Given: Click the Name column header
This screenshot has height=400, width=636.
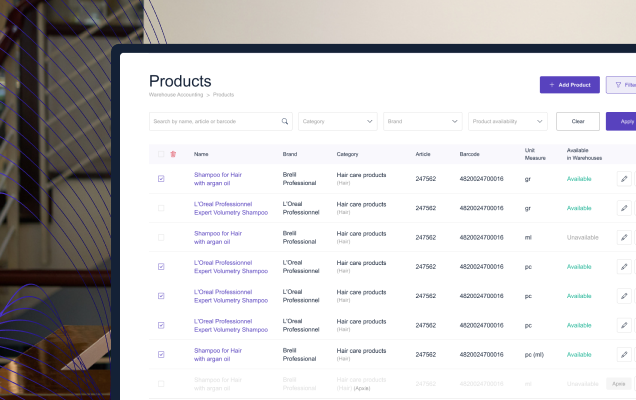Looking at the screenshot, I should click(x=201, y=154).
